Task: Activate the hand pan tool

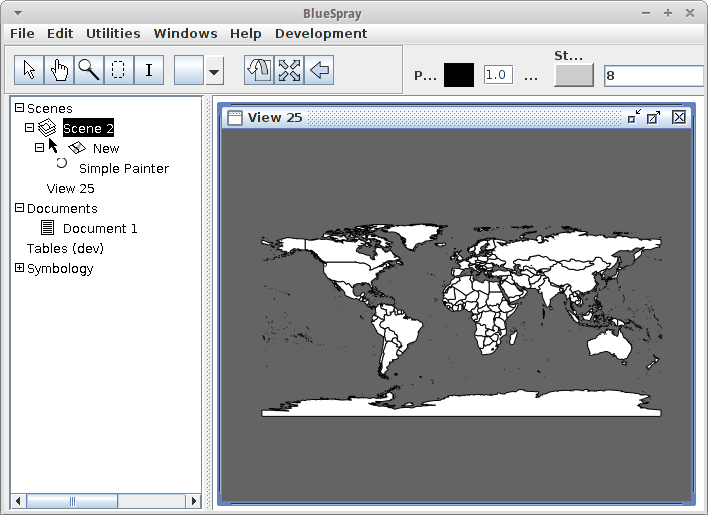Action: tap(59, 70)
